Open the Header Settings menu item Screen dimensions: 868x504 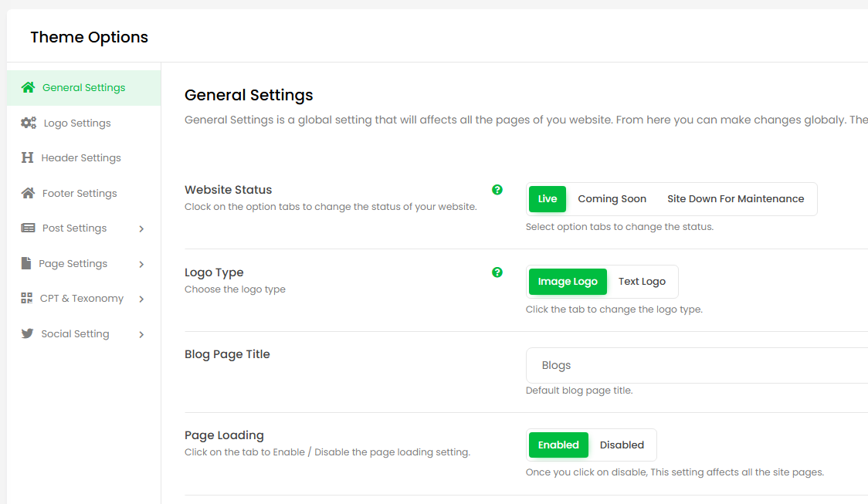(x=81, y=157)
